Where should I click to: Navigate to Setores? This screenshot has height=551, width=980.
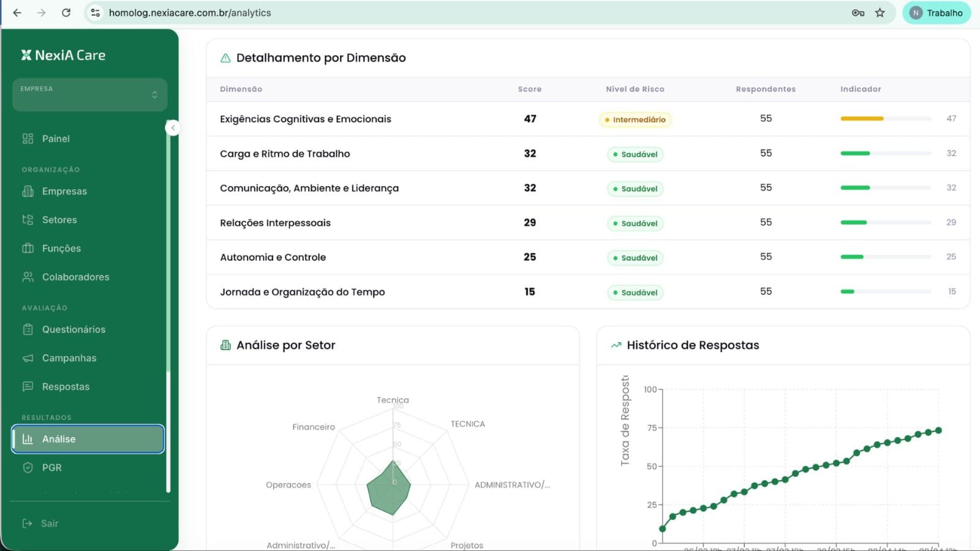88,220
